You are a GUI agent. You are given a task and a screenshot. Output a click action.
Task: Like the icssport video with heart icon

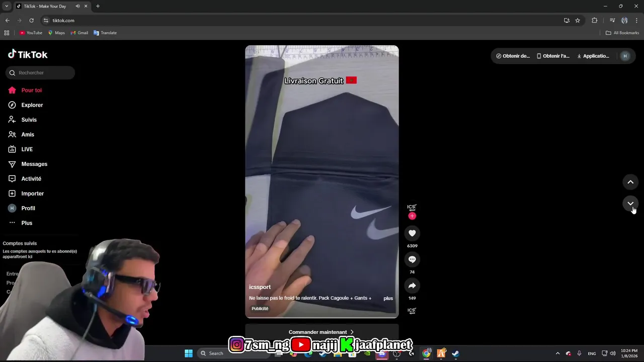[x=412, y=233]
